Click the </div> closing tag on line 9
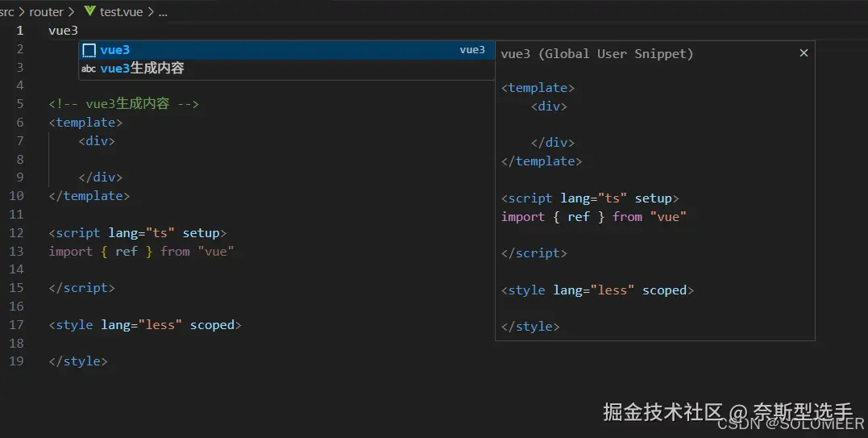 100,177
